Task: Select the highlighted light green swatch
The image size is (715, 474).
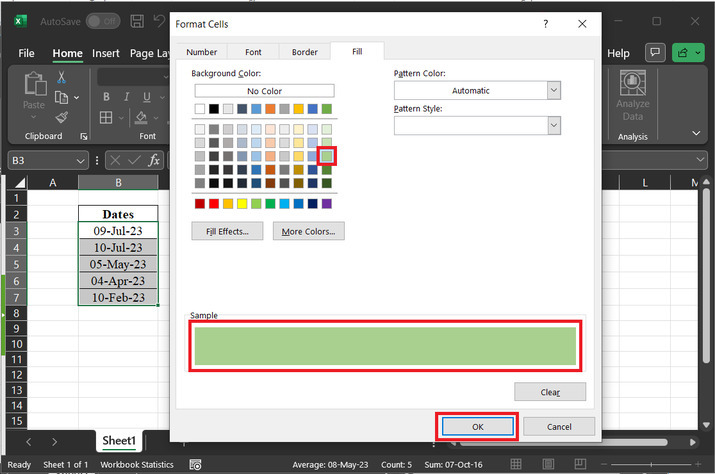Action: pyautogui.click(x=326, y=156)
